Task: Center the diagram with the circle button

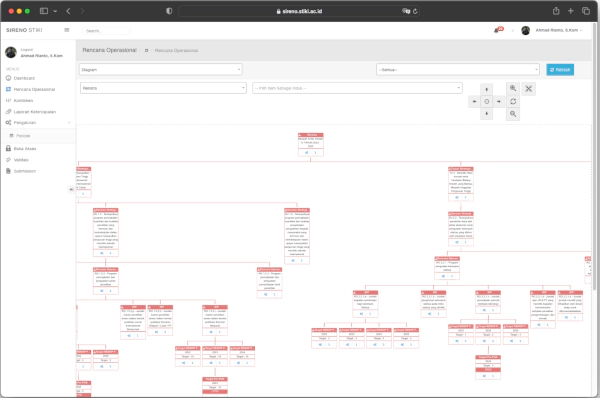Action: pyautogui.click(x=486, y=101)
